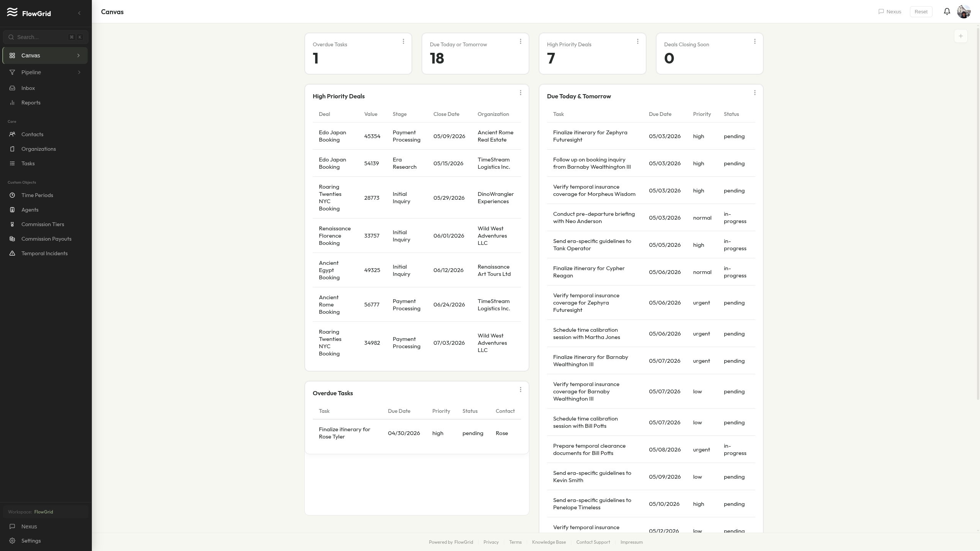Screen dimensions: 980x551
Task: Click Send era-specific guidelines to Tank Operator
Action: pyautogui.click(x=592, y=245)
